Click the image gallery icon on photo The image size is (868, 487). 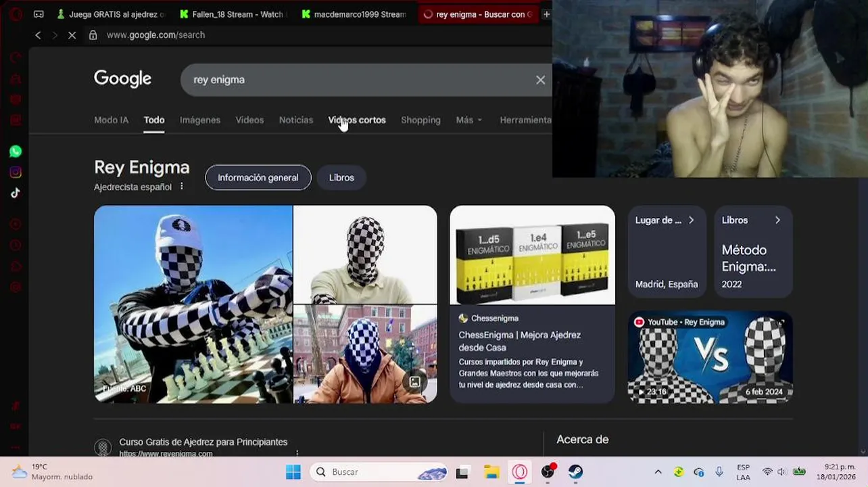click(414, 382)
